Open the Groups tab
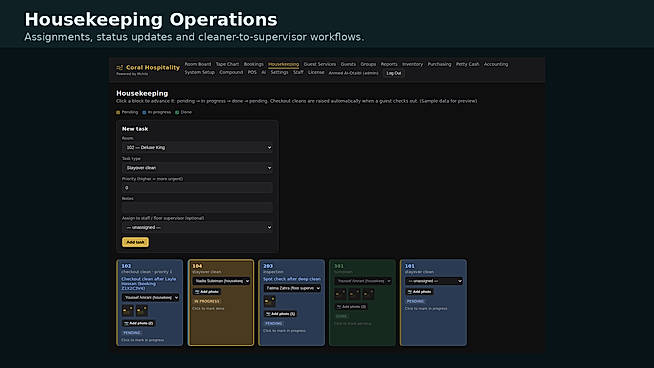The image size is (654, 368). (368, 64)
